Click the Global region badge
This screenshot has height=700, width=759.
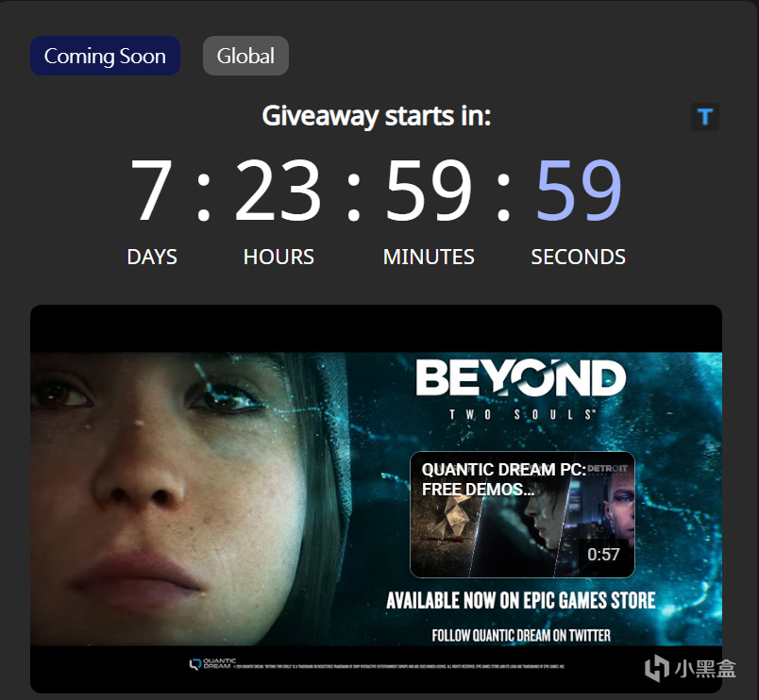(x=245, y=56)
